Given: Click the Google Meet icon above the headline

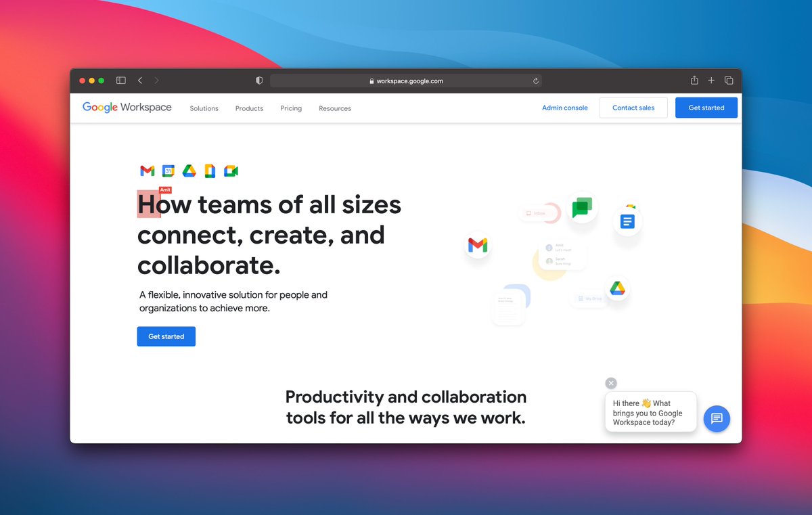Looking at the screenshot, I should point(231,171).
